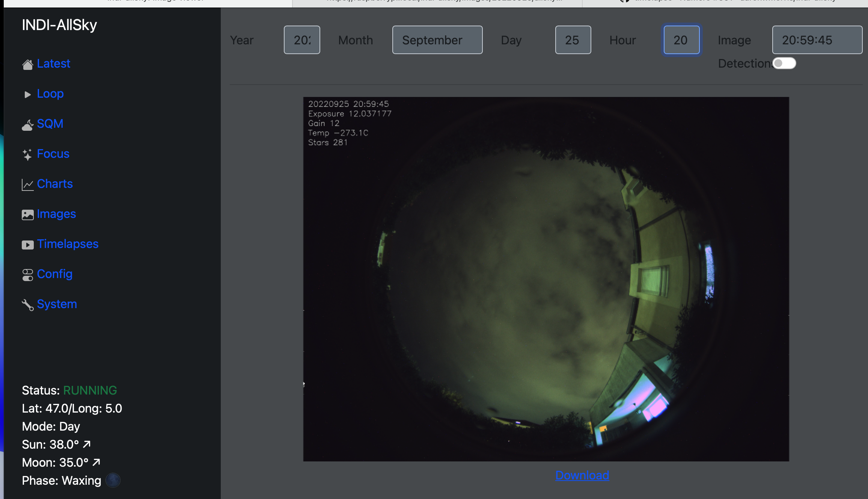Open the Hour selector showing 20
868x499 pixels.
681,40
